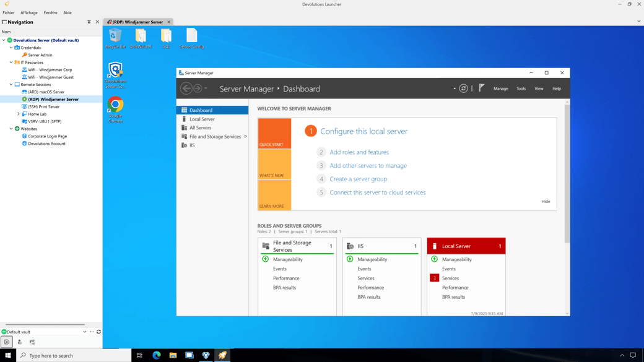Viewport: 644px width, 362px height.
Task: Pin the Navigation panel with the pin icon
Action: [89, 22]
